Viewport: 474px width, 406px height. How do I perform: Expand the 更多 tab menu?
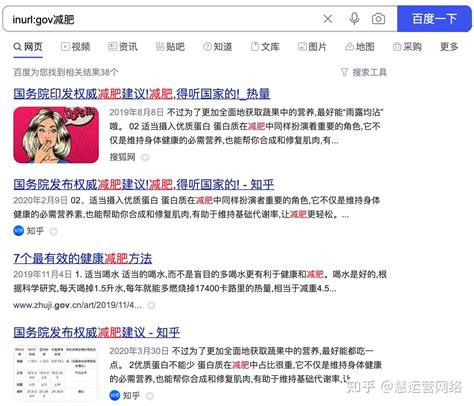(449, 47)
